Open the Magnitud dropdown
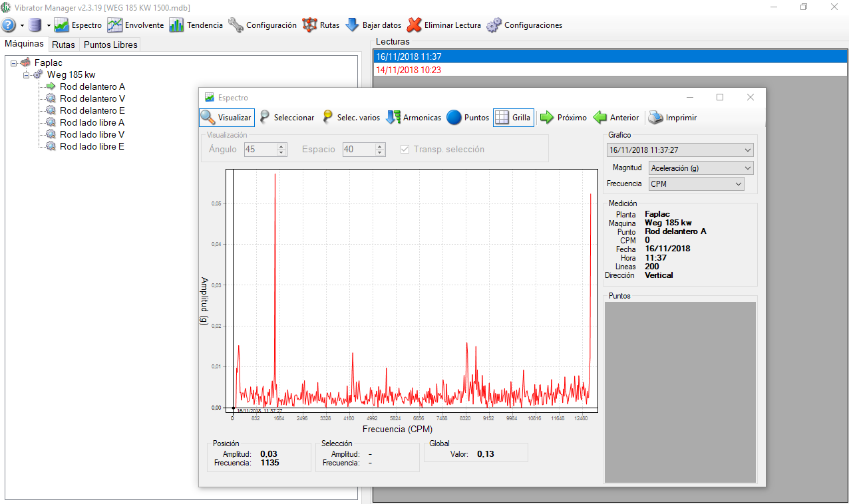Image resolution: width=849 pixels, height=504 pixels. pyautogui.click(x=701, y=168)
